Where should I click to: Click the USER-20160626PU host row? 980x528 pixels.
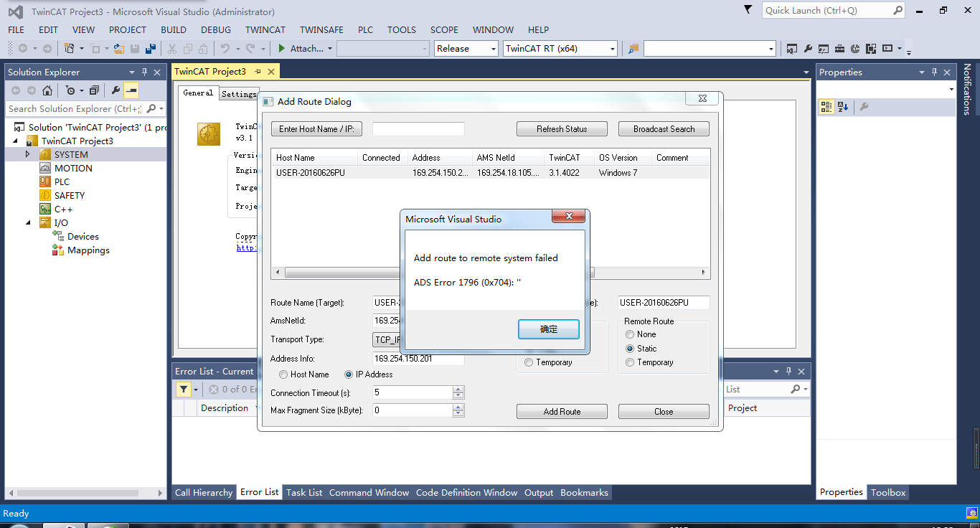click(x=491, y=173)
